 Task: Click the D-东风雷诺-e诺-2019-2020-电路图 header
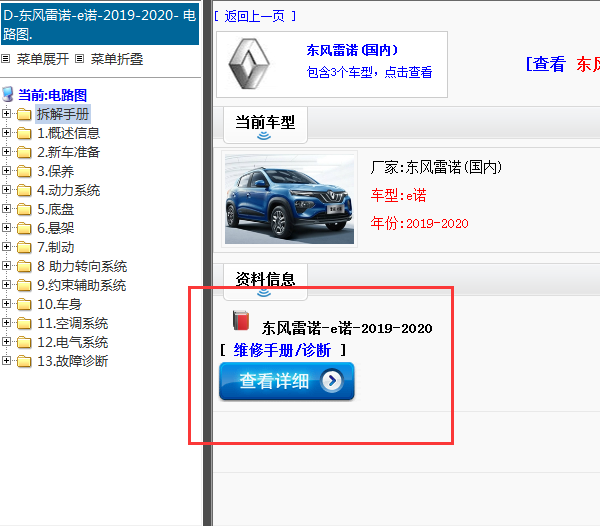tap(100, 24)
